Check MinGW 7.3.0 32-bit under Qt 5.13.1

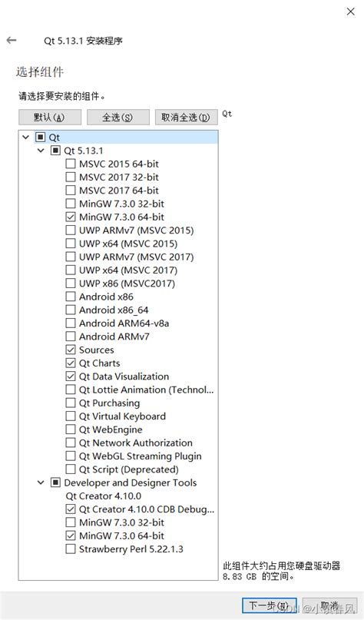[71, 204]
